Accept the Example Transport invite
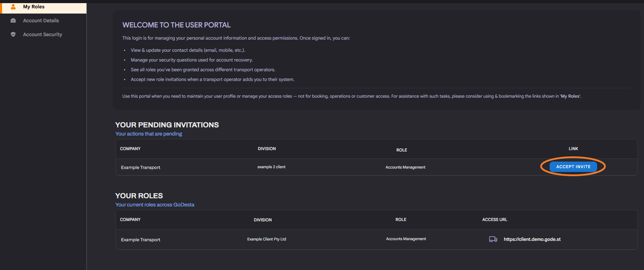644x270 pixels. 573,167
